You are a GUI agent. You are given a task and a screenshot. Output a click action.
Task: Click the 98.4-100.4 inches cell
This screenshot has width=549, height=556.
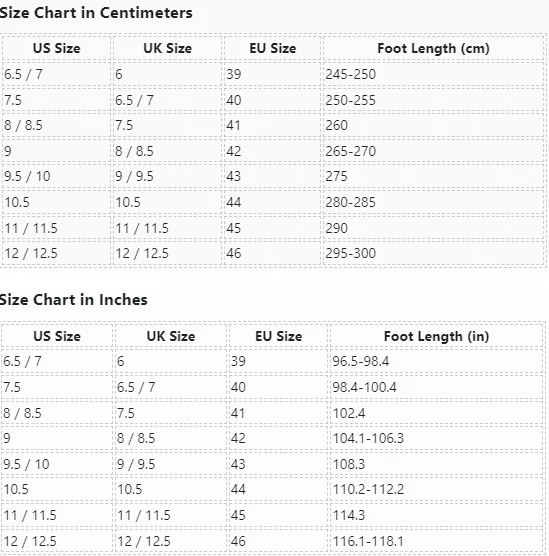tap(436, 387)
